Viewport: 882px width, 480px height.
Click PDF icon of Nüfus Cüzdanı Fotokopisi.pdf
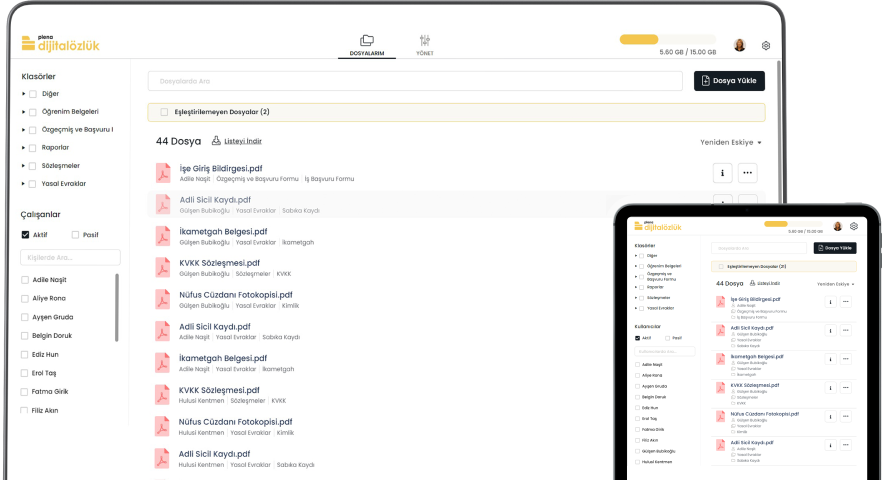tap(163, 300)
